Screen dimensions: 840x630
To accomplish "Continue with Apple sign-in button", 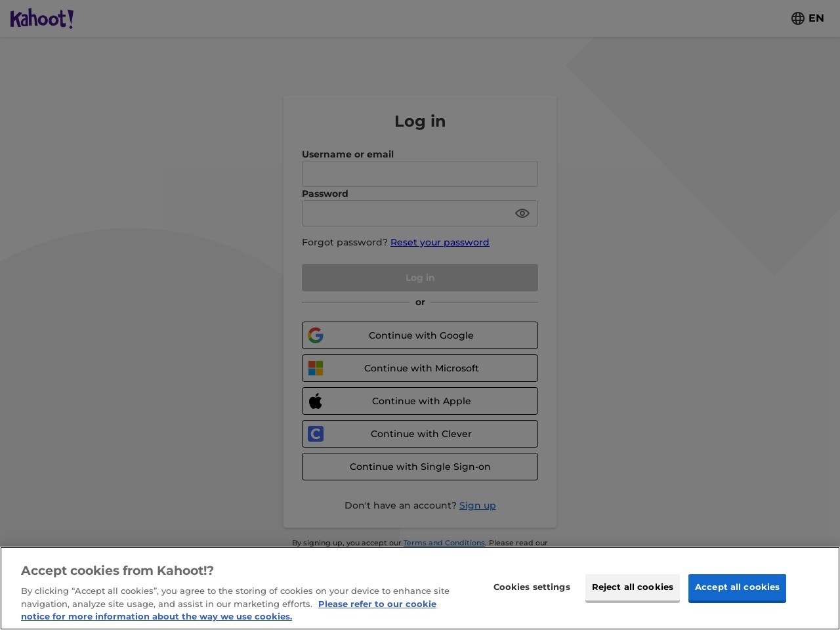I will 420,401.
